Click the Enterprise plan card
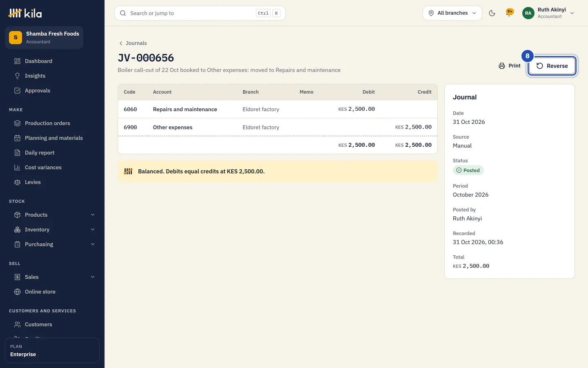588x368 pixels. pyautogui.click(x=52, y=350)
